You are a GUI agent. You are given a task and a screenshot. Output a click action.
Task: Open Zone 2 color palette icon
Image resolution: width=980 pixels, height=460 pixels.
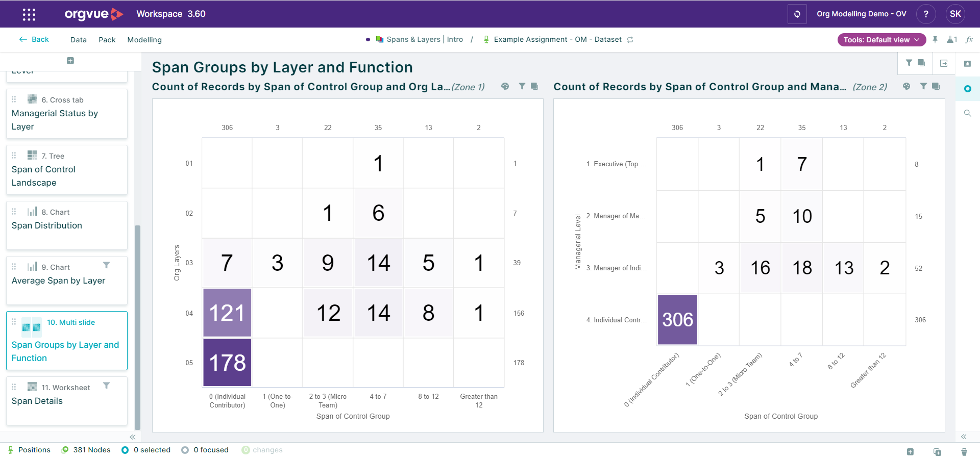point(906,86)
